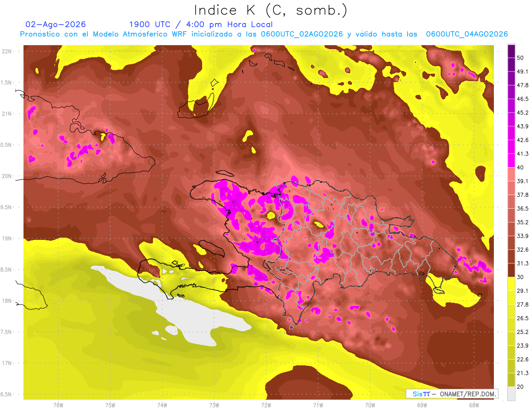Click legend value '30'
The image size is (532, 411).
(x=520, y=277)
